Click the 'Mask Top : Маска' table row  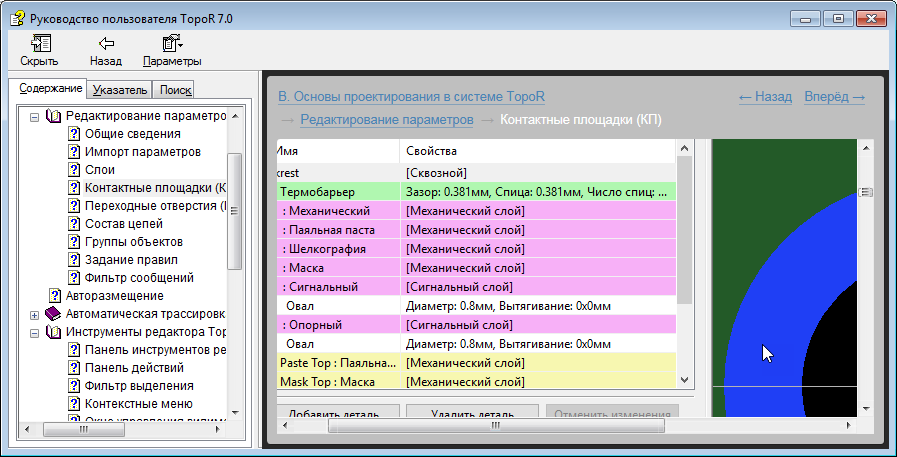(477, 382)
